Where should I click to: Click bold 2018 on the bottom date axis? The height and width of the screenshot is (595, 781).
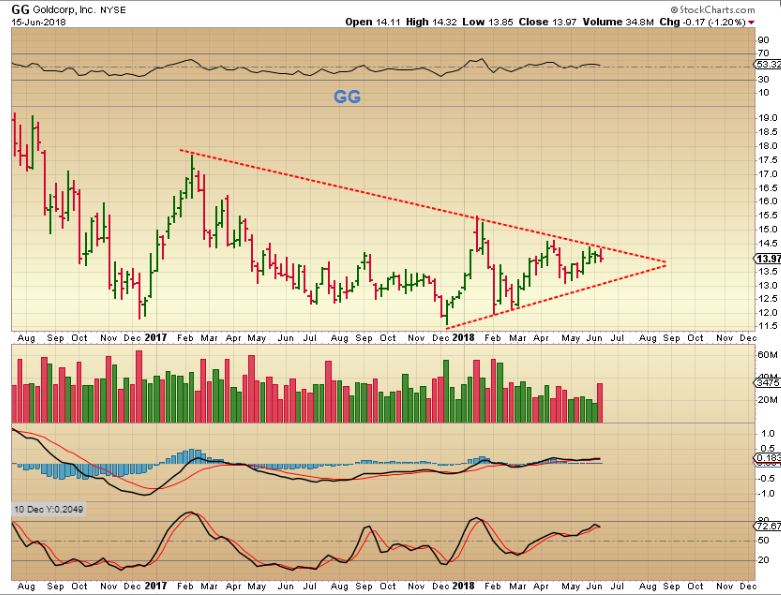pyautogui.click(x=464, y=586)
